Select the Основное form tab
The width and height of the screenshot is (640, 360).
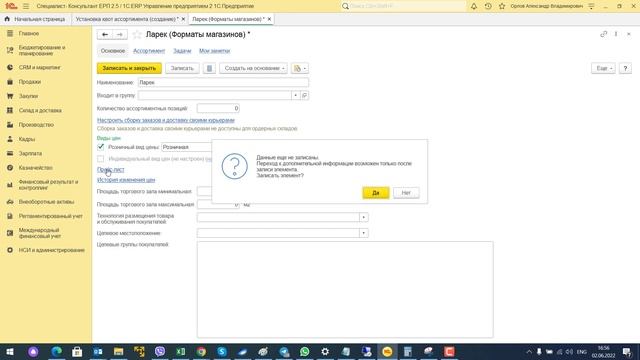[113, 51]
